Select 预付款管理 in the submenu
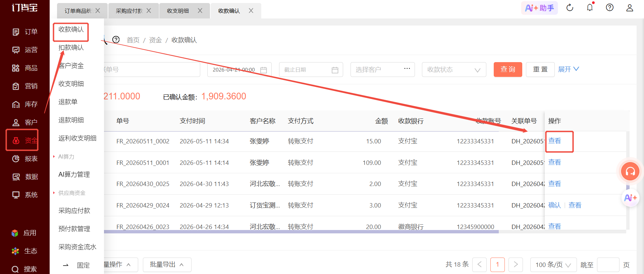644x274 pixels. 74,229
